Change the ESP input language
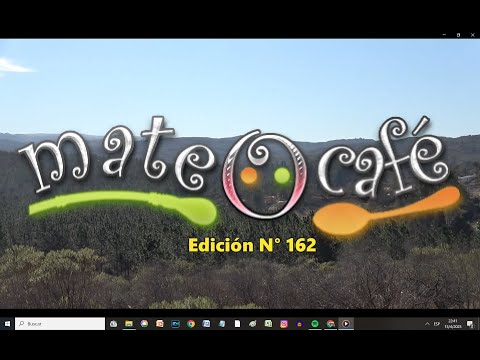480x360 pixels. tap(437, 324)
